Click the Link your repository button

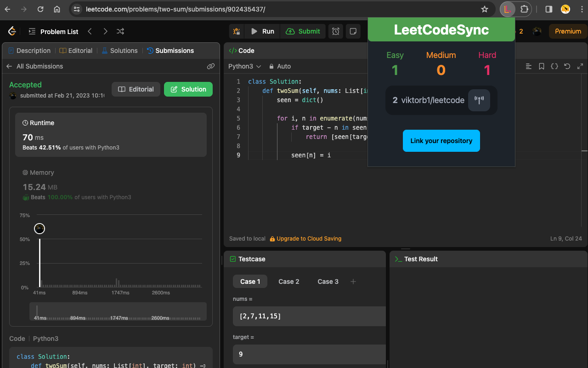[x=441, y=141]
